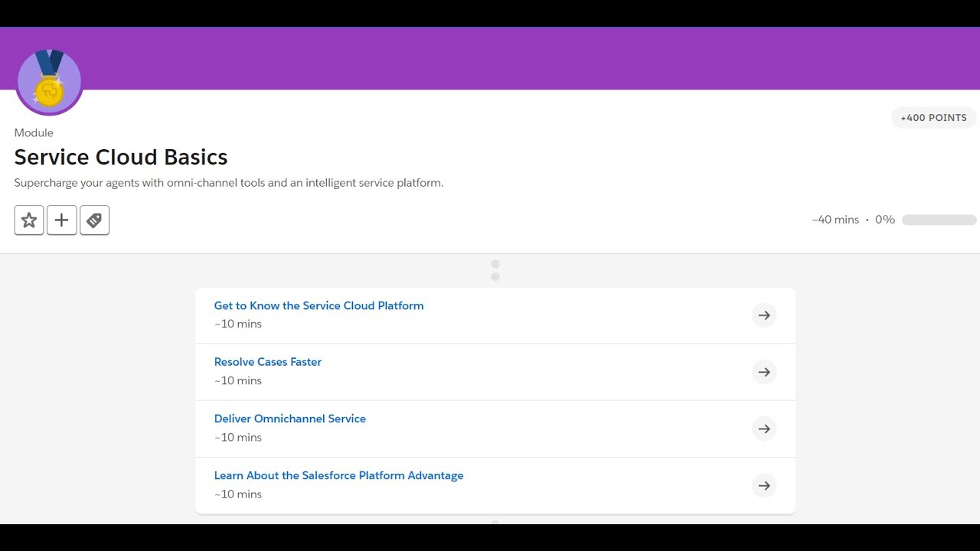The image size is (980, 551).
Task: Click ~10 mins under Salesforce Platform Advantage
Action: [238, 494]
